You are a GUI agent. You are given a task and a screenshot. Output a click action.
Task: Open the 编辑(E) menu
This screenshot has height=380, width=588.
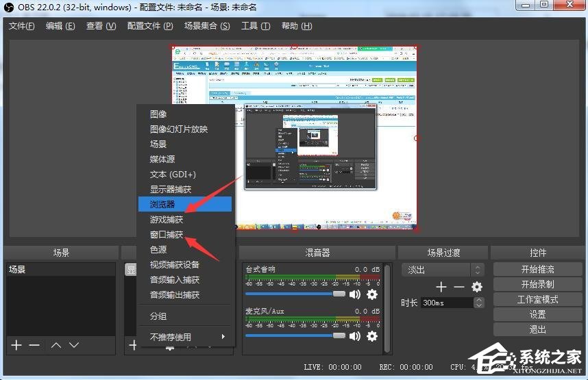point(60,26)
